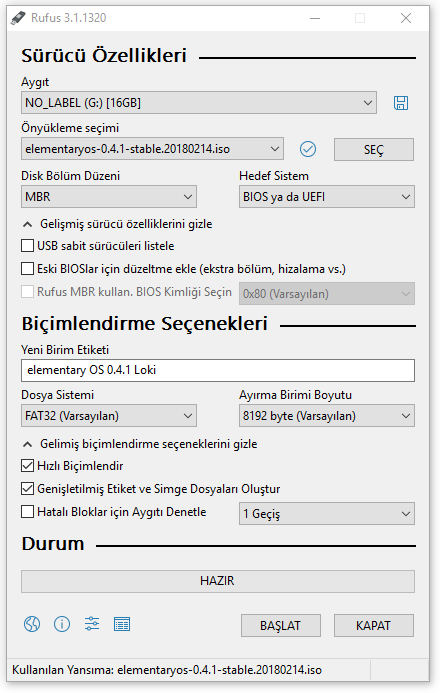
Task: Show the log list icon
Action: [122, 624]
